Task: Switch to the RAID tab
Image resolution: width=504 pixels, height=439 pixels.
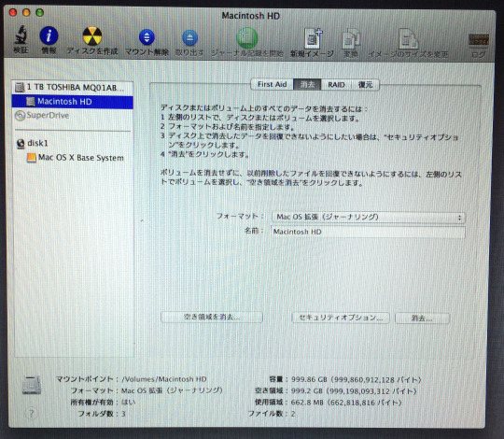Action: coord(336,85)
